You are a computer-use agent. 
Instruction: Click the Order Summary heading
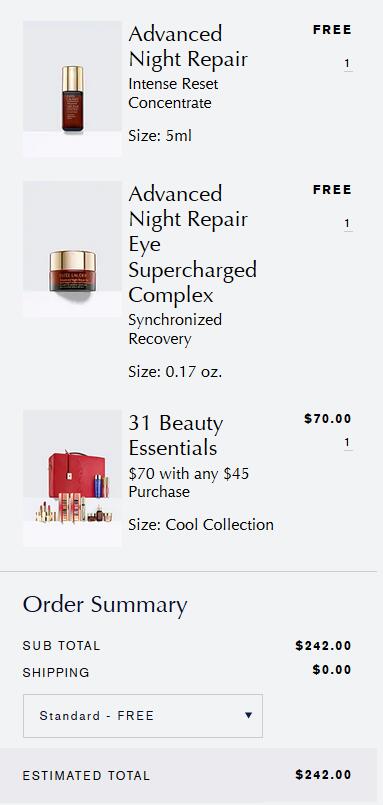tap(105, 605)
